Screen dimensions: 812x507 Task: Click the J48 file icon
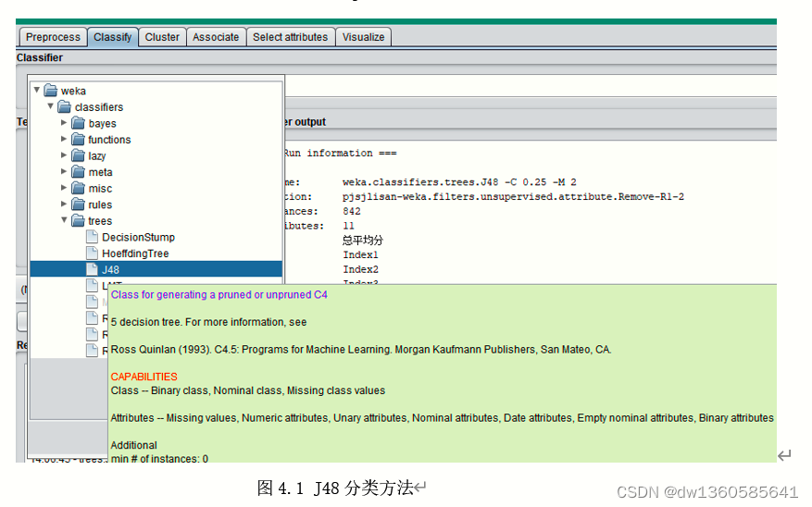[93, 269]
